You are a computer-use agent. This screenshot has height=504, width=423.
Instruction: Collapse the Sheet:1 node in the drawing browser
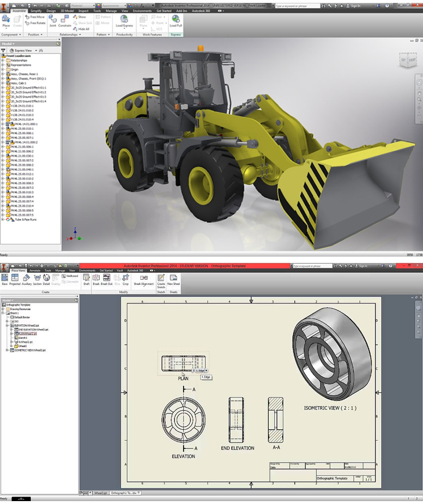(x=3, y=313)
